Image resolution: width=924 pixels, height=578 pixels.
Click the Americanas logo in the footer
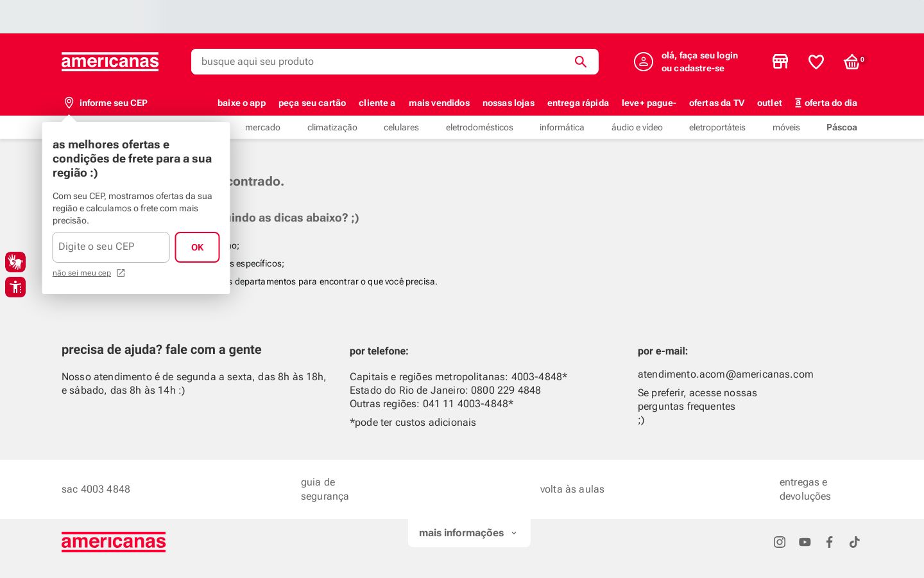pyautogui.click(x=114, y=542)
